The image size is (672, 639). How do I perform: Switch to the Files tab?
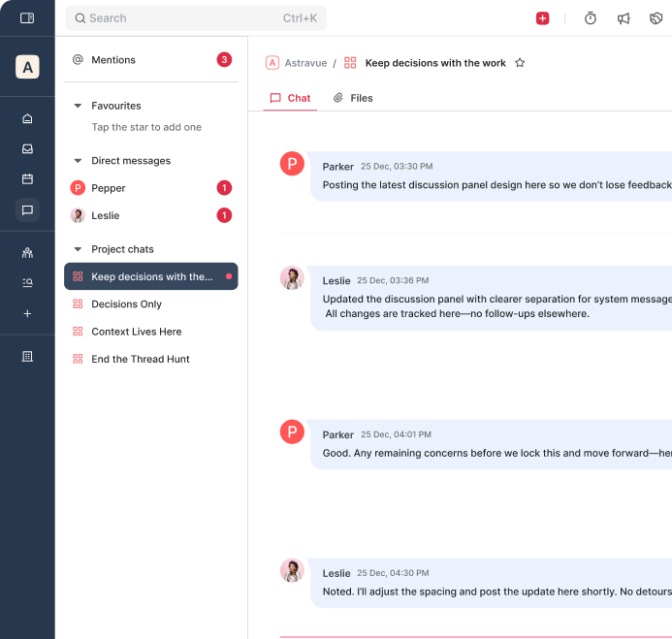click(353, 98)
